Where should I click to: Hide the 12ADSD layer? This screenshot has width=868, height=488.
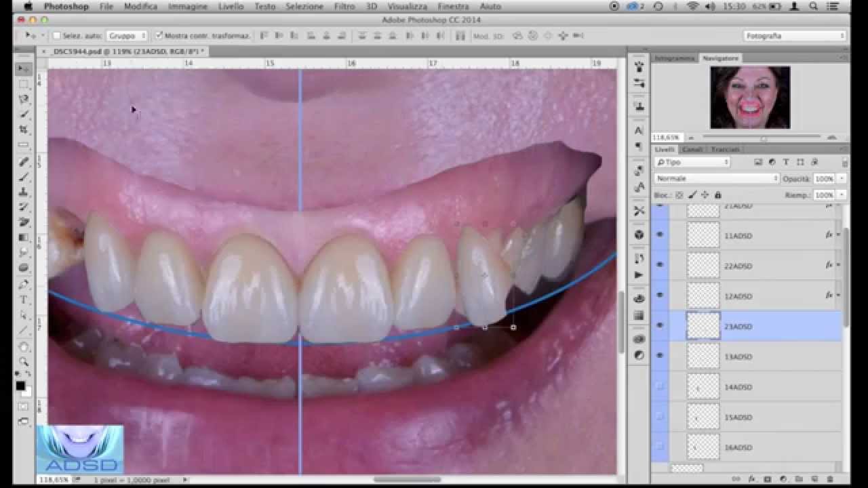click(660, 296)
